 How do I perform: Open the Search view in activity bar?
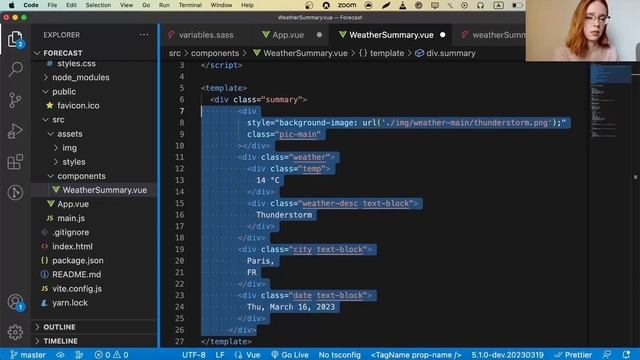click(15, 69)
